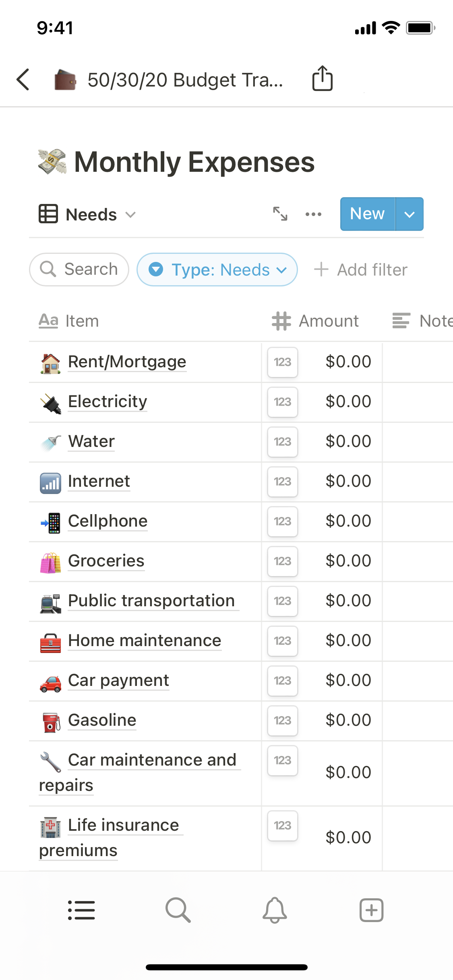Tap the 123 icon beside Groceries amount
Viewport: 453px width, 980px height.
[x=282, y=562]
